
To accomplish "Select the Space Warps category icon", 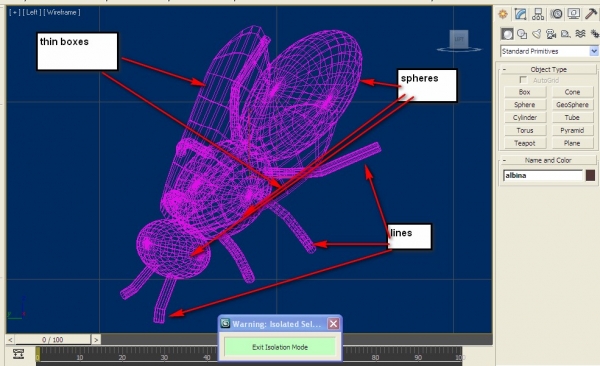I will click(x=580, y=34).
